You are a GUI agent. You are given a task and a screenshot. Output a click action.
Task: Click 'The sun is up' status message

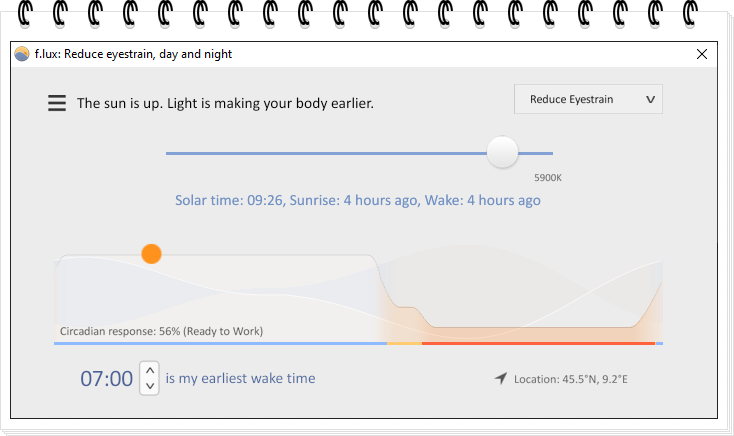[225, 103]
